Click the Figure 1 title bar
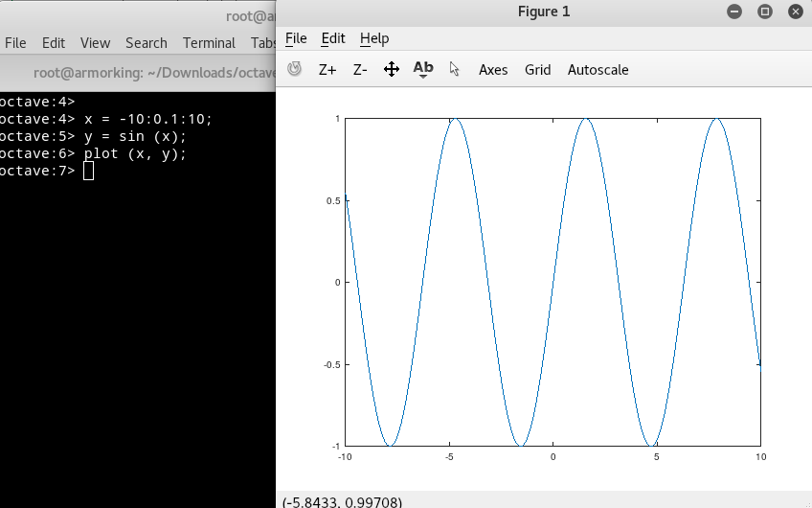The image size is (812, 508). pyautogui.click(x=543, y=12)
